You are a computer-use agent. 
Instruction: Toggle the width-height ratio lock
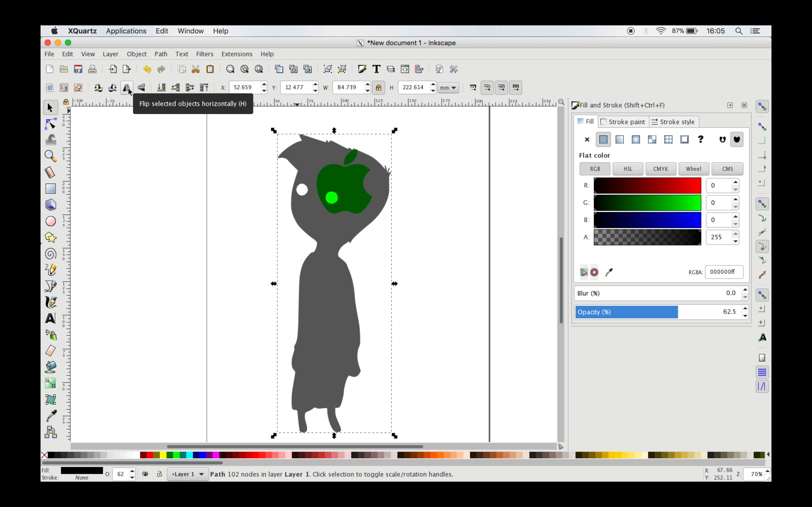[378, 88]
